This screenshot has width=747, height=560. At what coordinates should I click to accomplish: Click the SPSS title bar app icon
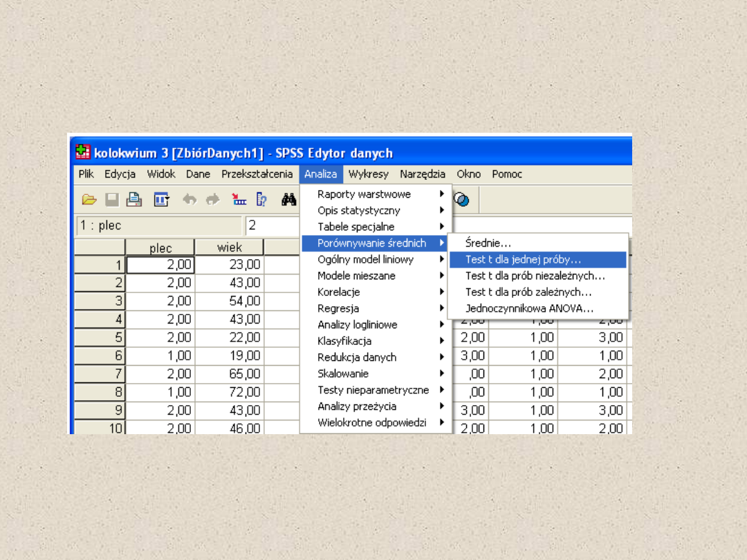coord(83,153)
